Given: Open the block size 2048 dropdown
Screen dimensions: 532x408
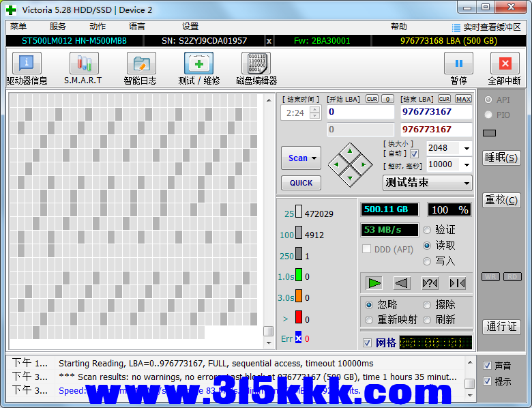Looking at the screenshot, I should click(467, 148).
